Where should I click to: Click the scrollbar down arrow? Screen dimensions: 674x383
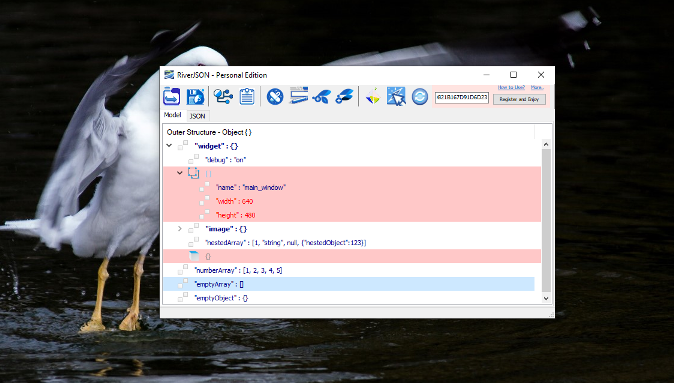[546, 298]
